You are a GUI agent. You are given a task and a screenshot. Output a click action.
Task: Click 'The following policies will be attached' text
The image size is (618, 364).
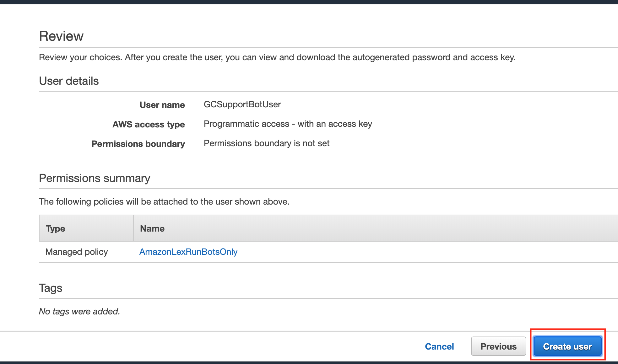pyautogui.click(x=164, y=201)
